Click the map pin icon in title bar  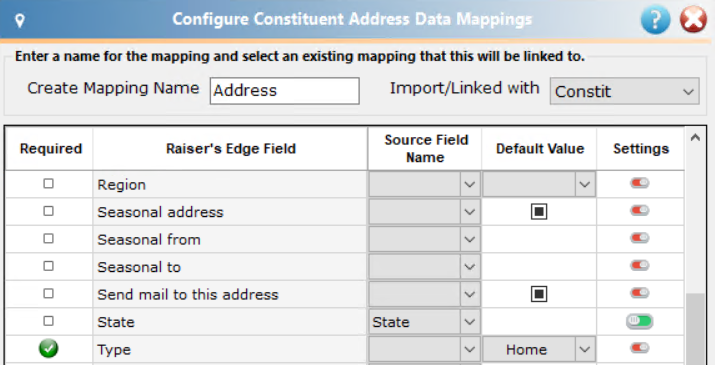20,20
